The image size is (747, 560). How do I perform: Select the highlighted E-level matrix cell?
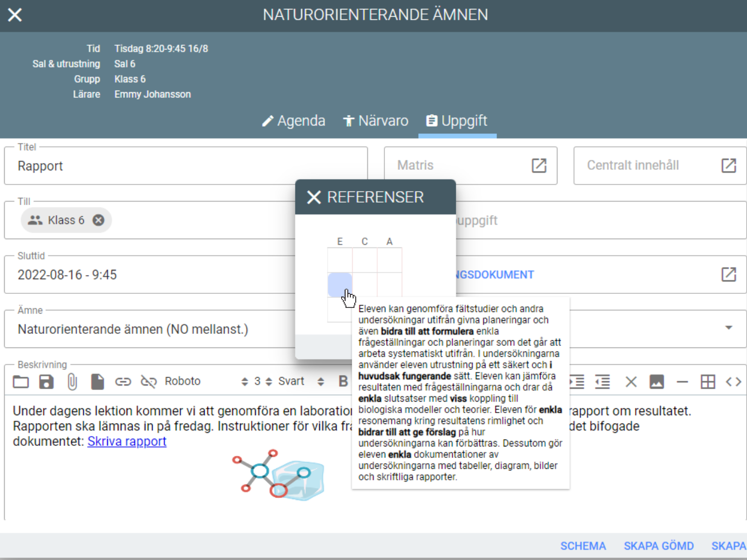click(x=340, y=285)
